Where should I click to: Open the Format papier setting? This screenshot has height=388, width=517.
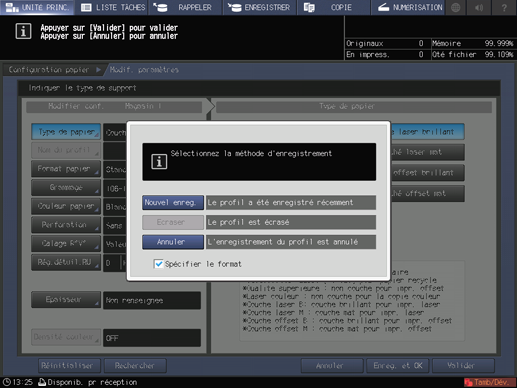click(66, 169)
